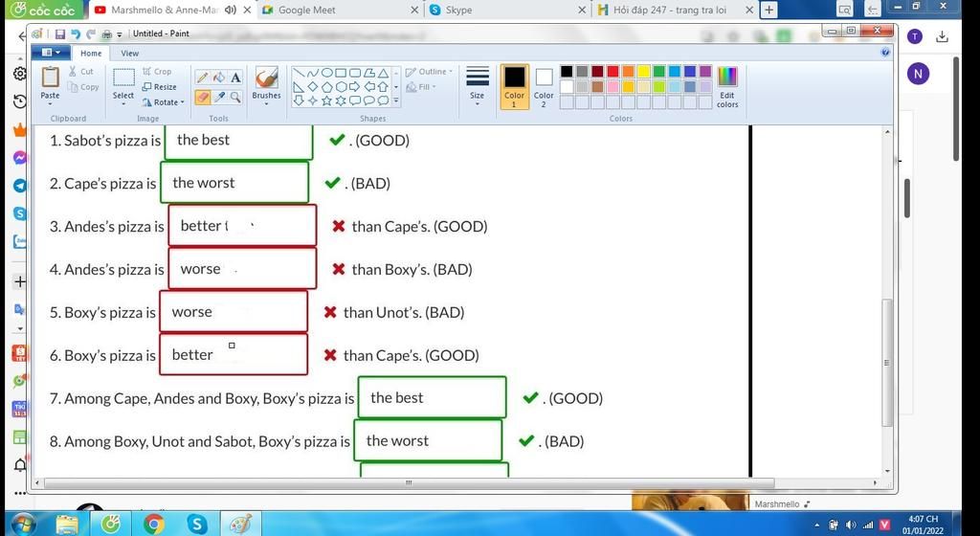
Task: Choose the Triangle shape
Action: (383, 73)
